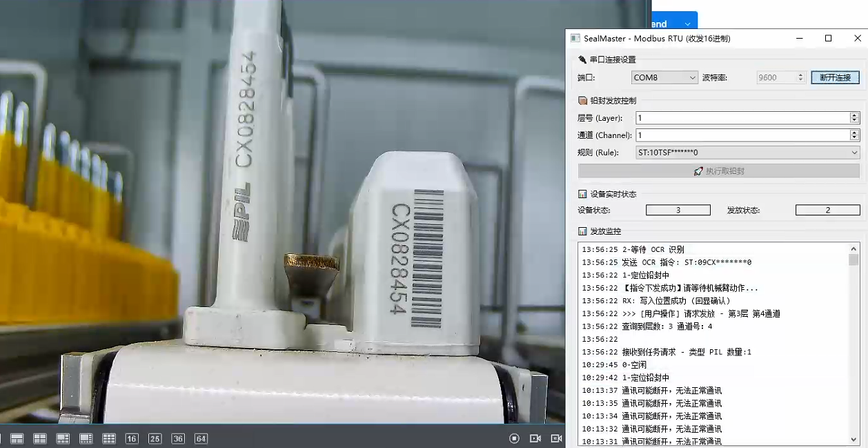Click the rightmost camera icon in video toolbar
The width and height of the screenshot is (868, 448).
[556, 438]
